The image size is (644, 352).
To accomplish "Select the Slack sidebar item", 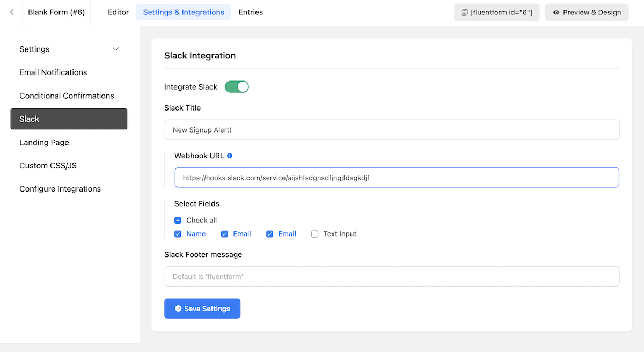I will click(69, 119).
